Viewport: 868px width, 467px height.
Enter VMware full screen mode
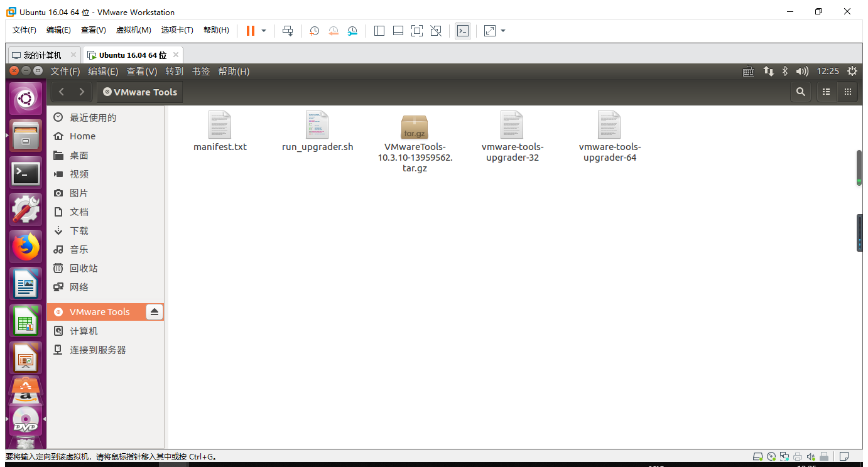(x=417, y=31)
